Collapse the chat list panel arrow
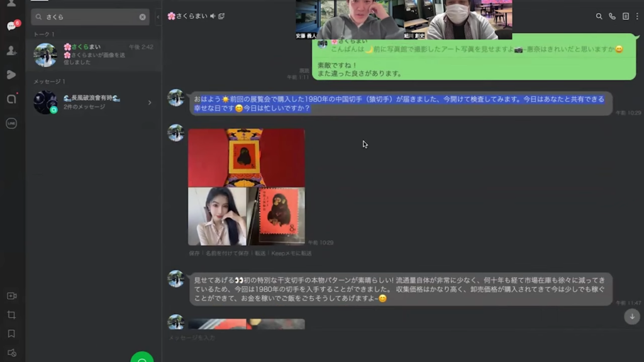Image resolution: width=644 pixels, height=362 pixels. 158,17
